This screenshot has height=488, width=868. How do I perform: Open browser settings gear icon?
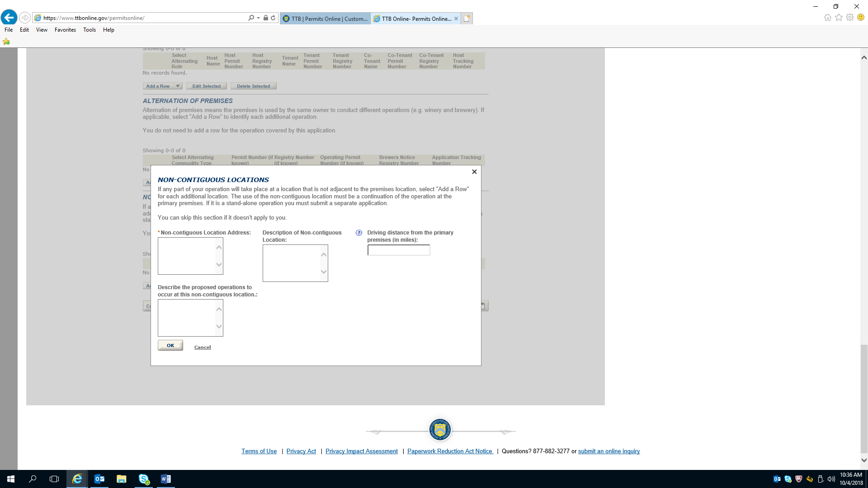[x=850, y=18]
